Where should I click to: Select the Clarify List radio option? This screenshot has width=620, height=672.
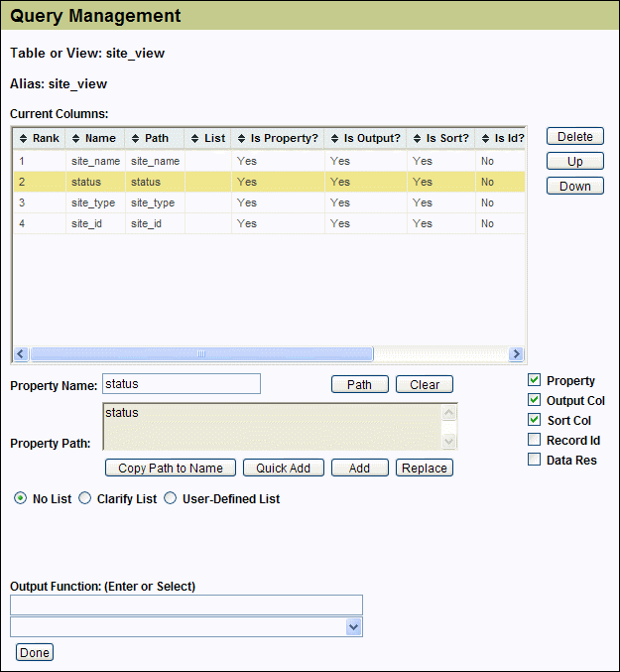click(84, 498)
